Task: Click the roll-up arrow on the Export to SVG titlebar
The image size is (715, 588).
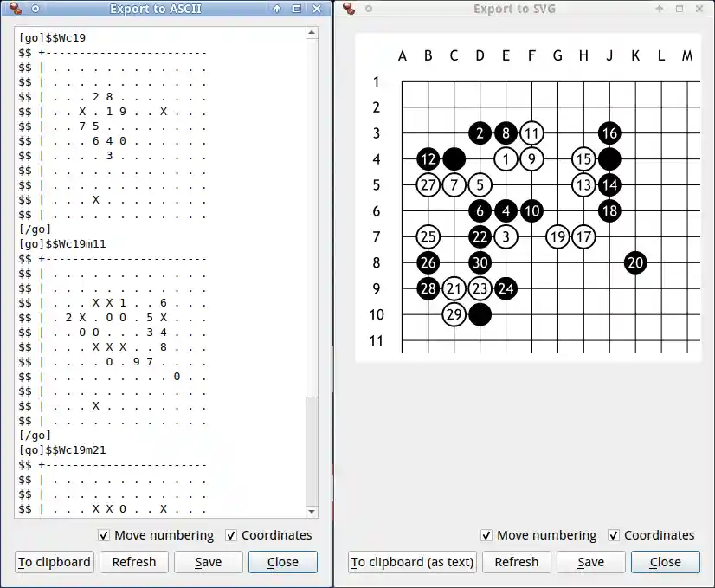Action: point(660,8)
